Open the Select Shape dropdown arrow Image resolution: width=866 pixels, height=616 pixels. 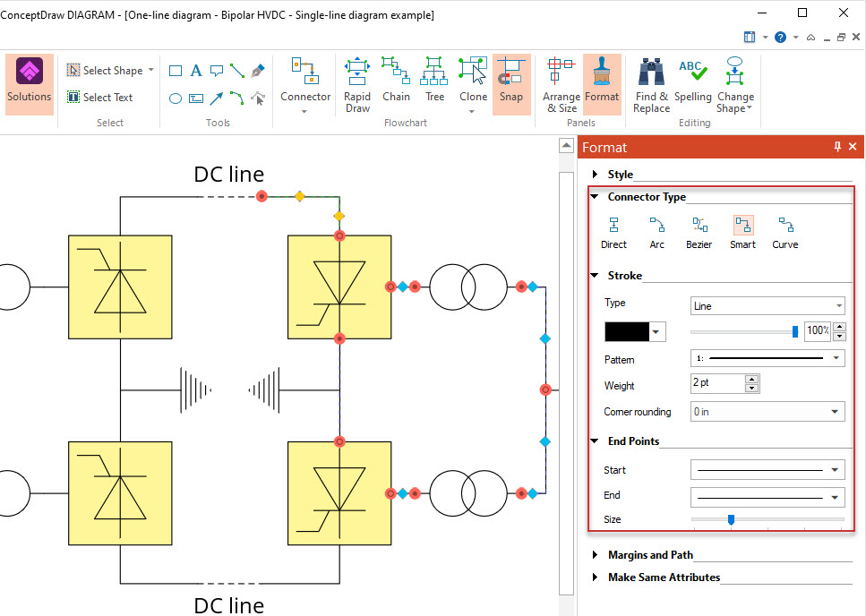click(x=151, y=70)
